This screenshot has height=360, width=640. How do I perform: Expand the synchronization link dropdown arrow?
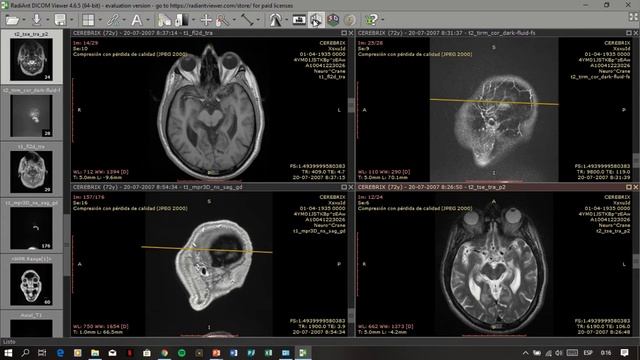[124, 20]
